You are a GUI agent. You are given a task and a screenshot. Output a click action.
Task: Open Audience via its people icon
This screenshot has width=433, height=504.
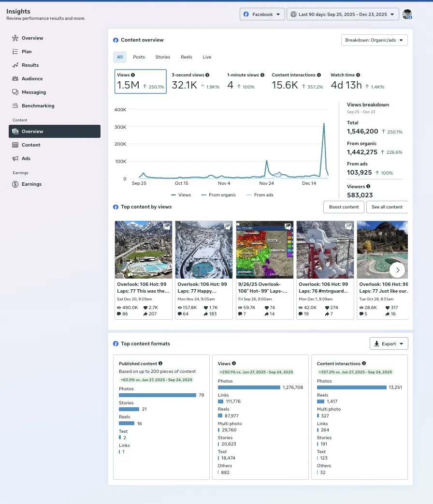(x=15, y=79)
